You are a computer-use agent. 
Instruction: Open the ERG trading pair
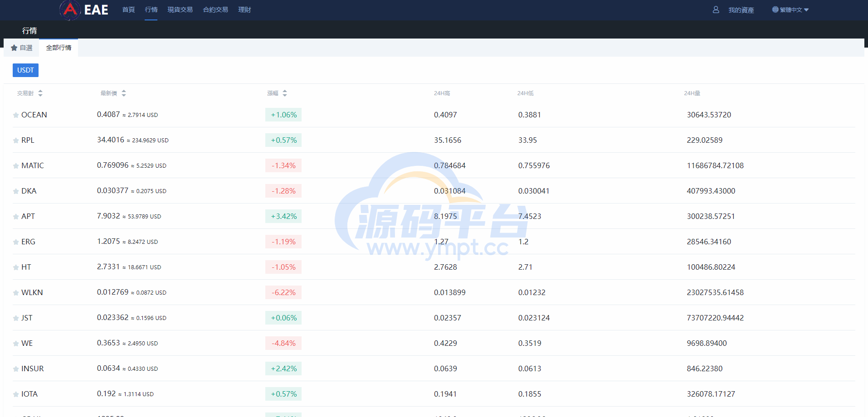point(28,242)
